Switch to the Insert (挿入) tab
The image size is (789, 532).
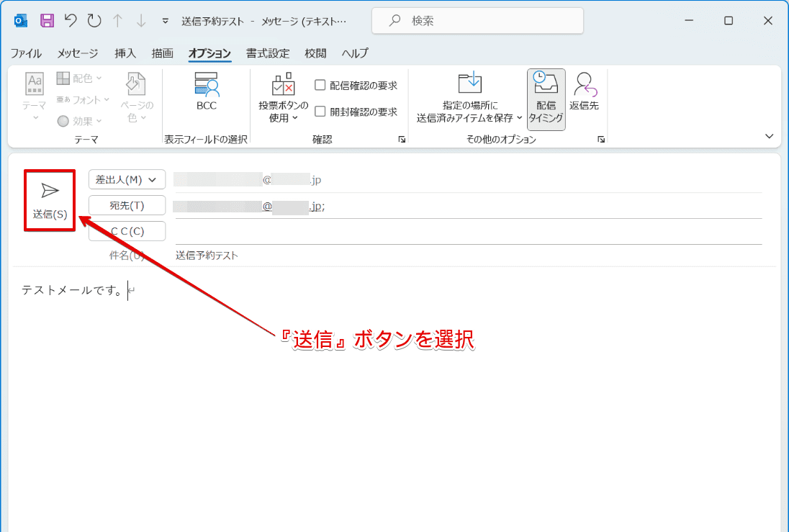[125, 53]
